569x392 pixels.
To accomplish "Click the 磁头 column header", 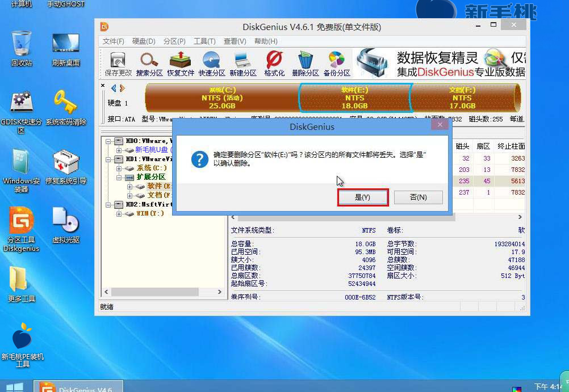I will [462, 146].
